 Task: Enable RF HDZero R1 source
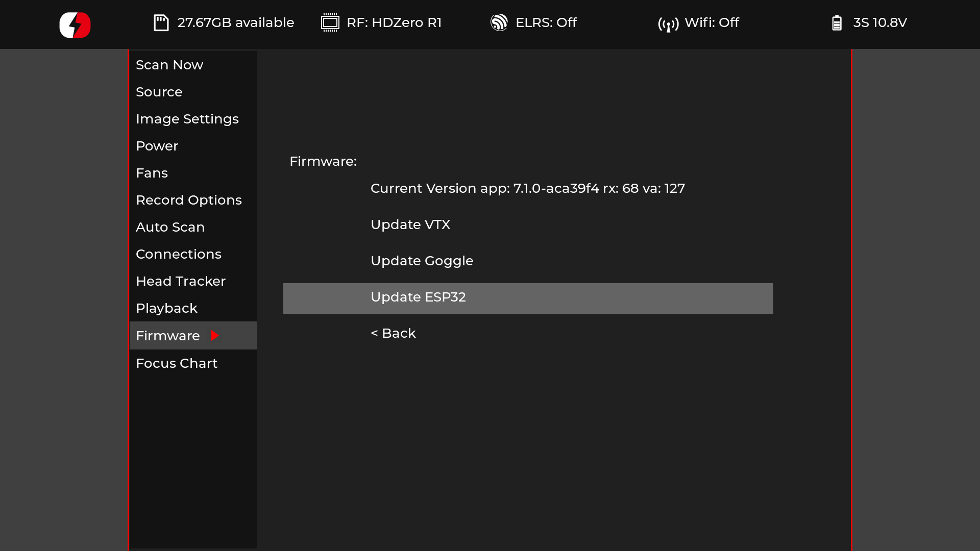pyautogui.click(x=160, y=91)
